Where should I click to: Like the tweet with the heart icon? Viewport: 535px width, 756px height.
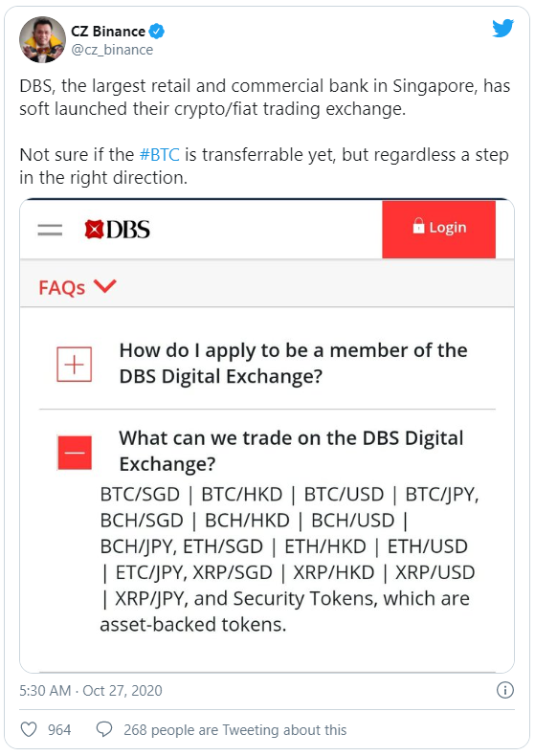tap(29, 729)
